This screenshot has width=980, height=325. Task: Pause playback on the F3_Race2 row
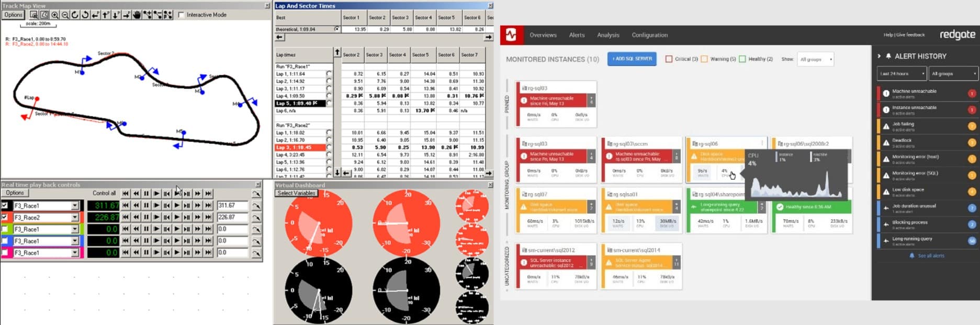[x=146, y=217]
